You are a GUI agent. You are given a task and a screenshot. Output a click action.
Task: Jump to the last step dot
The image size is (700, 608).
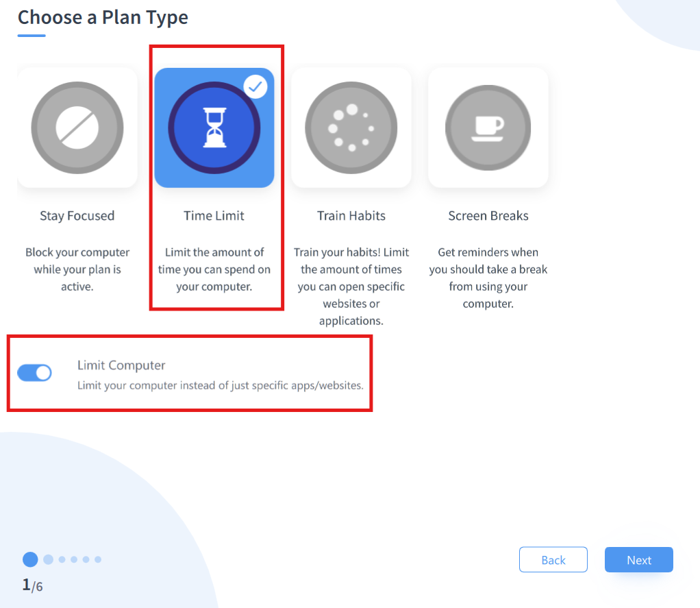tap(98, 559)
